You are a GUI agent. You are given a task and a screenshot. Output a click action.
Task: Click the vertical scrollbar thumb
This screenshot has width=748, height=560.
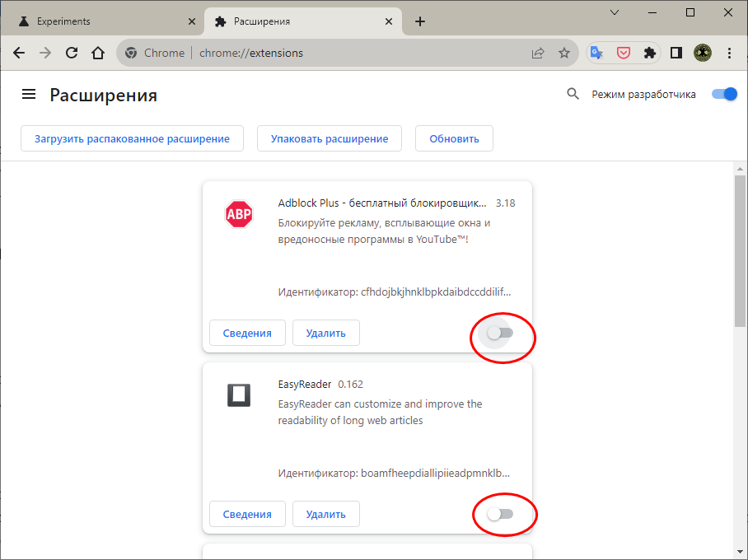click(x=740, y=251)
